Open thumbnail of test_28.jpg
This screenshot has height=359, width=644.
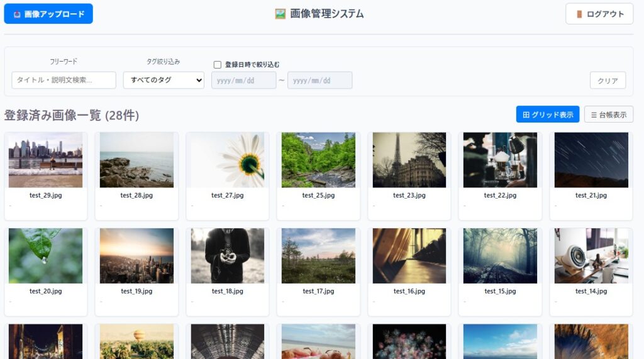point(136,160)
